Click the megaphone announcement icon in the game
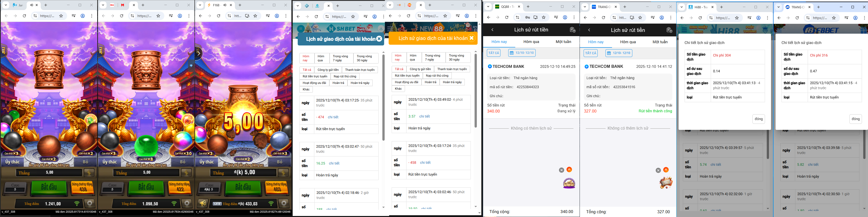The height and width of the screenshot is (217, 868). click(x=202, y=203)
